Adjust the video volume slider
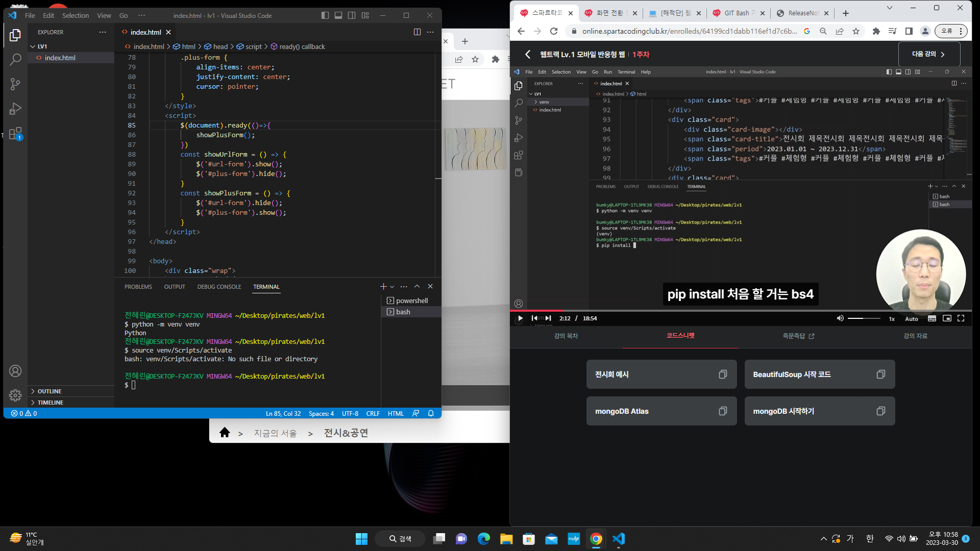The height and width of the screenshot is (551, 980). 864,318
